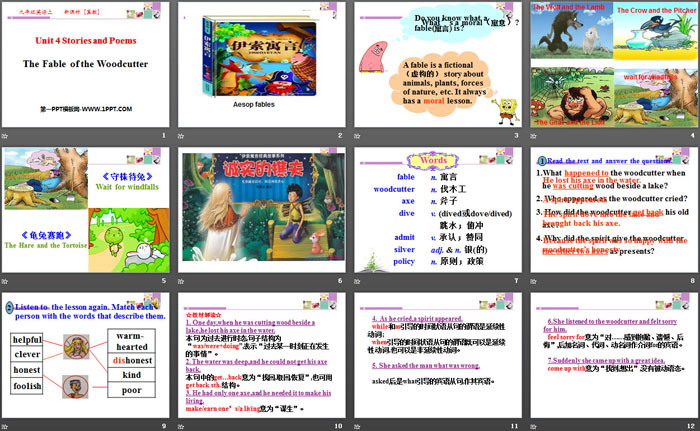The image size is (700, 431).
Task: Select slide 7 Words vocabulary list
Action: [438, 210]
